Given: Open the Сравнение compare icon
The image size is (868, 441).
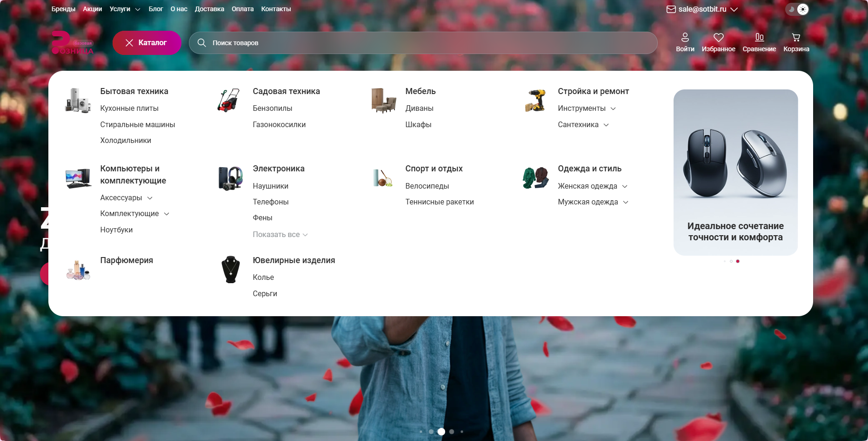Looking at the screenshot, I should point(759,37).
